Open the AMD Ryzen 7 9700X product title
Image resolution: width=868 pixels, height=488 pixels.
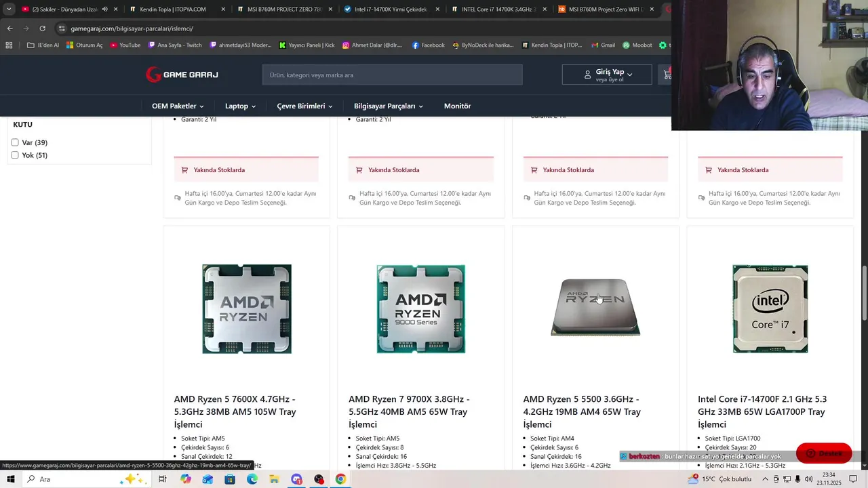tap(410, 411)
